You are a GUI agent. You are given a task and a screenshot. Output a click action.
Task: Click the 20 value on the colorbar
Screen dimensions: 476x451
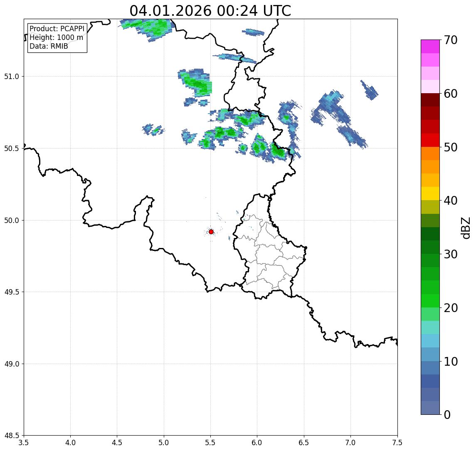click(x=451, y=308)
